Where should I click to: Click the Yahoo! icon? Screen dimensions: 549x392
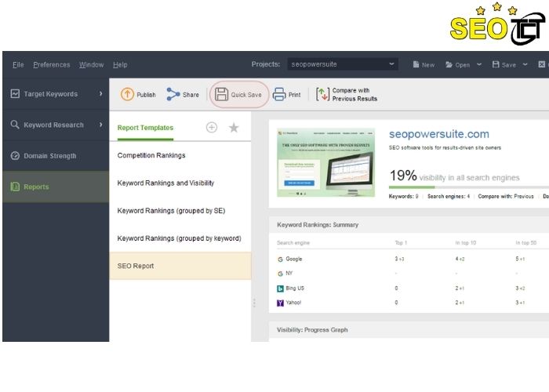(280, 303)
